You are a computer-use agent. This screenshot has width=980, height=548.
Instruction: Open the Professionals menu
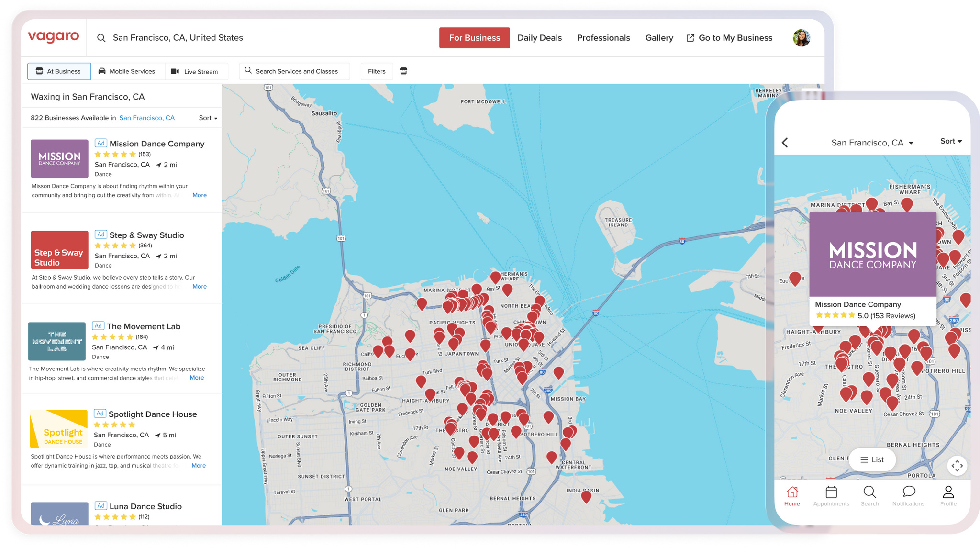click(x=603, y=38)
